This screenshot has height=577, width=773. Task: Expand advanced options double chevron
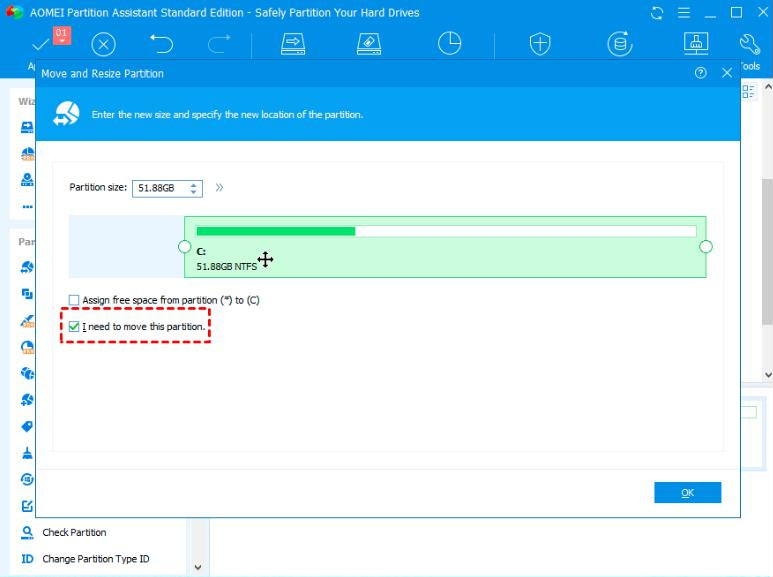[219, 187]
